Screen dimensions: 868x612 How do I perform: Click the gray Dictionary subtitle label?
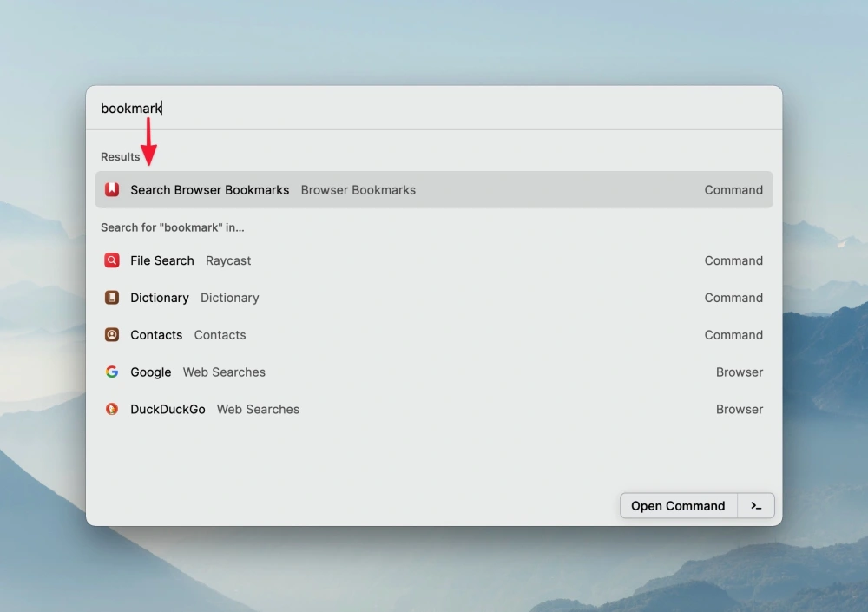coord(230,298)
